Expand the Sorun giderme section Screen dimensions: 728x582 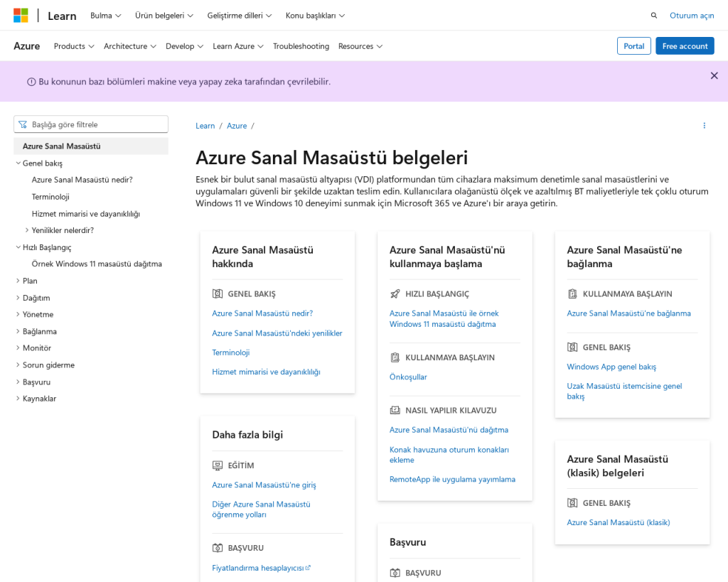click(45, 365)
